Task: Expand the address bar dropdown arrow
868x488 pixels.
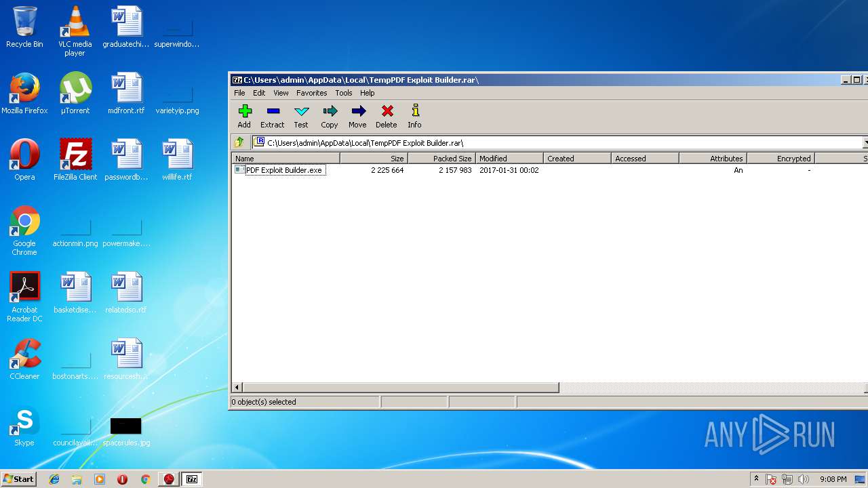Action: click(x=865, y=142)
